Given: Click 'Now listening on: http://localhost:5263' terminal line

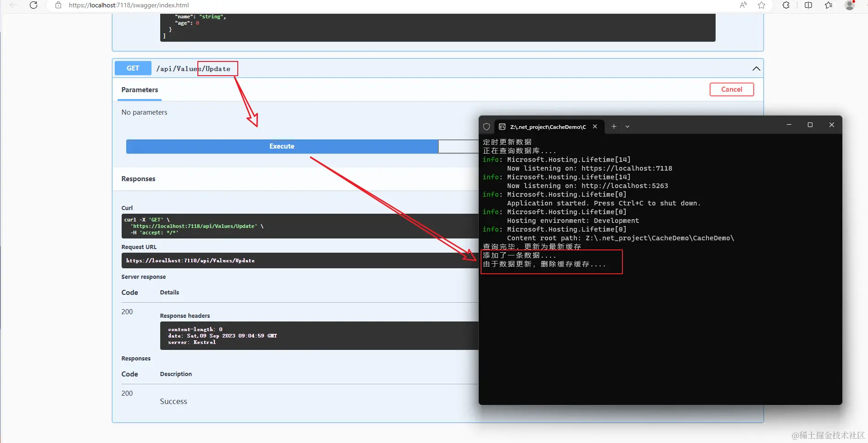Looking at the screenshot, I should point(588,186).
